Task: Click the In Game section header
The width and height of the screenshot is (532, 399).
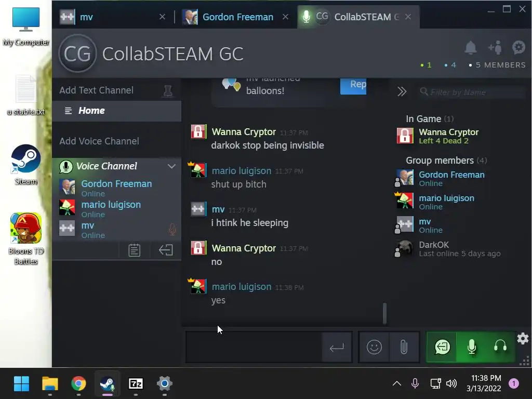Action: 430,119
